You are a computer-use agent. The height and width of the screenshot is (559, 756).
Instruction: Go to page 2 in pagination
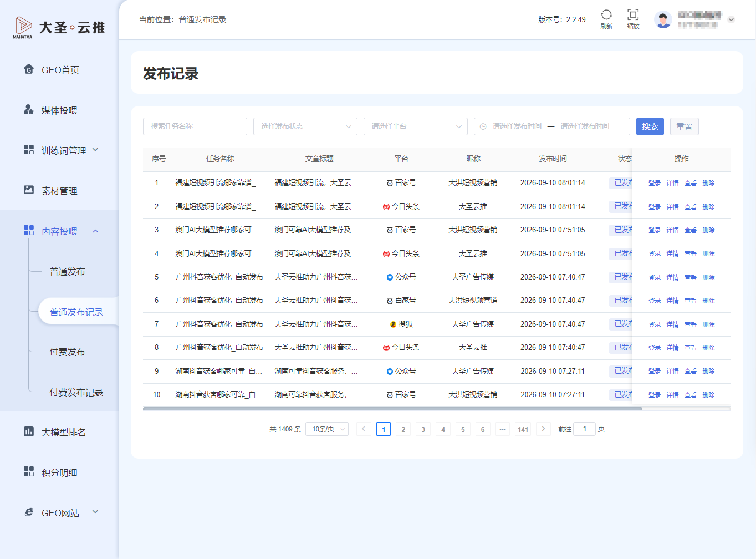click(x=403, y=429)
